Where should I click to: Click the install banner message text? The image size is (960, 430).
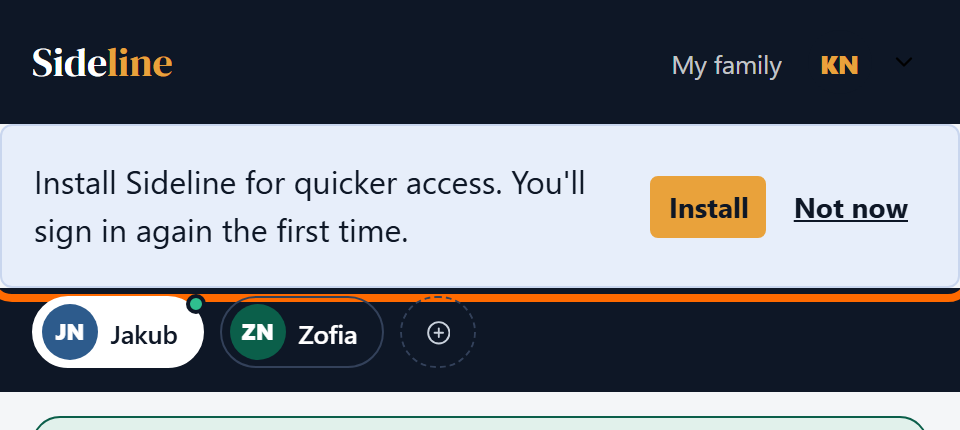[310, 207]
